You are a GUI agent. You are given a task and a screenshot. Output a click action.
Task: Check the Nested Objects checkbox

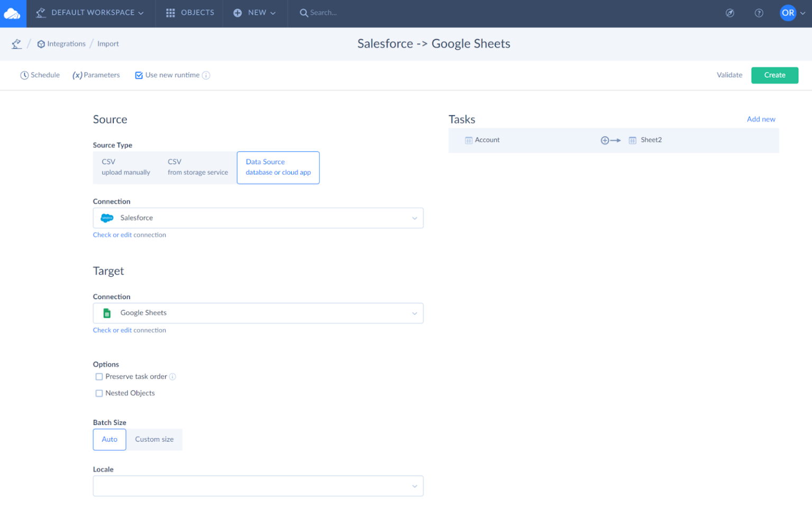tap(99, 393)
